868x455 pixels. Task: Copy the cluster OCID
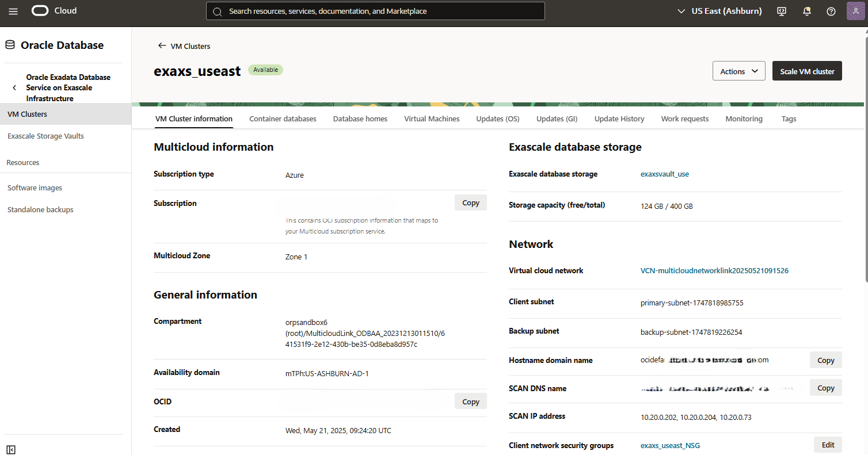470,401
